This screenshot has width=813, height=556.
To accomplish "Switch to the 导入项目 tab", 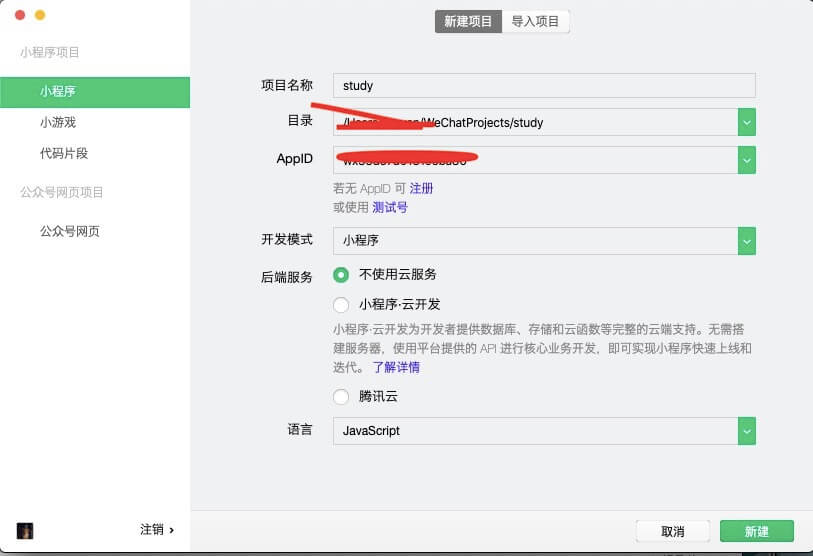I will pos(536,21).
